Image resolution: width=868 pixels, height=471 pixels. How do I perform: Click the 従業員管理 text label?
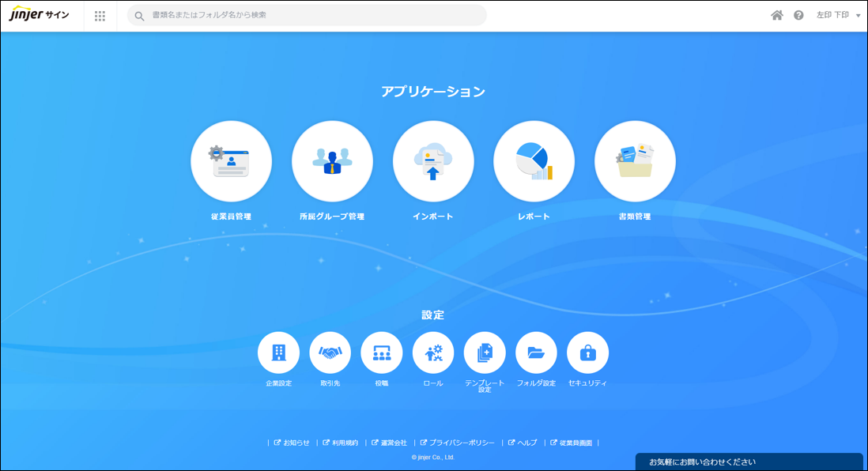pos(232,217)
